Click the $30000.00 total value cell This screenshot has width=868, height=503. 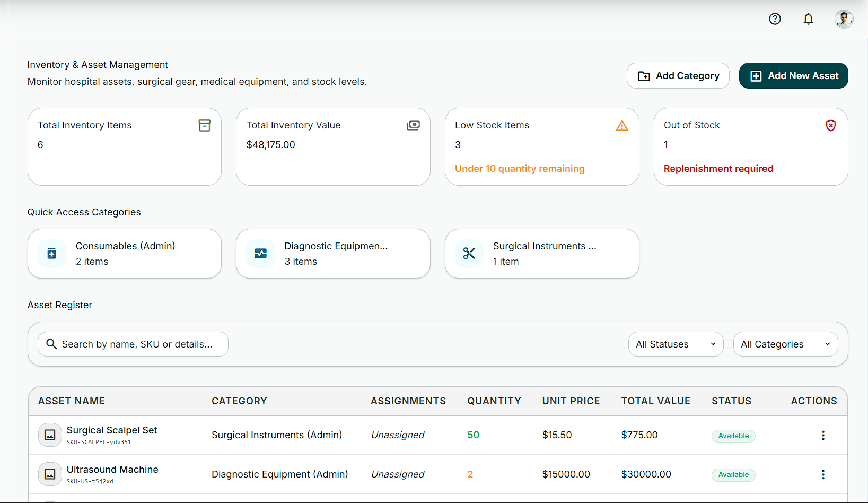click(x=646, y=474)
